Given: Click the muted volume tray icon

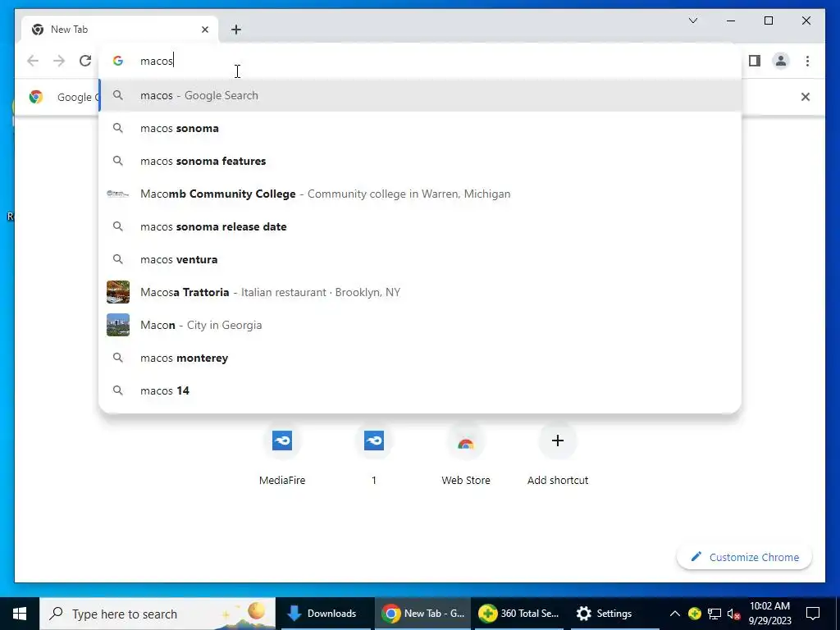Looking at the screenshot, I should (x=734, y=614).
